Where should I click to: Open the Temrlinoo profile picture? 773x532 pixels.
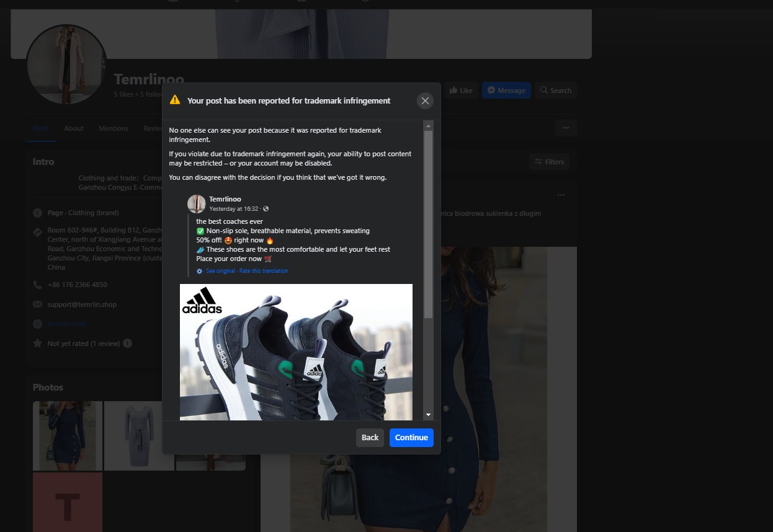66,64
